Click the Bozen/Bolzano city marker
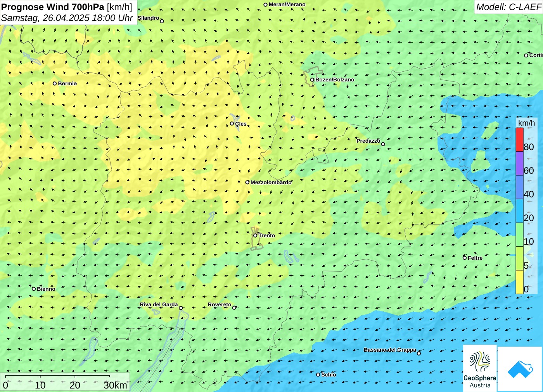 point(312,79)
